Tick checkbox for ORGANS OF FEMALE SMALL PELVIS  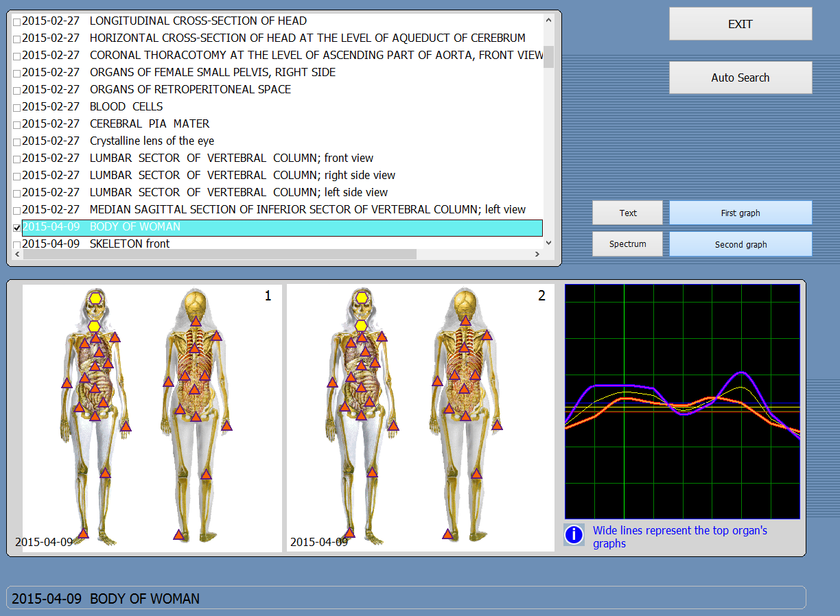(x=17, y=73)
